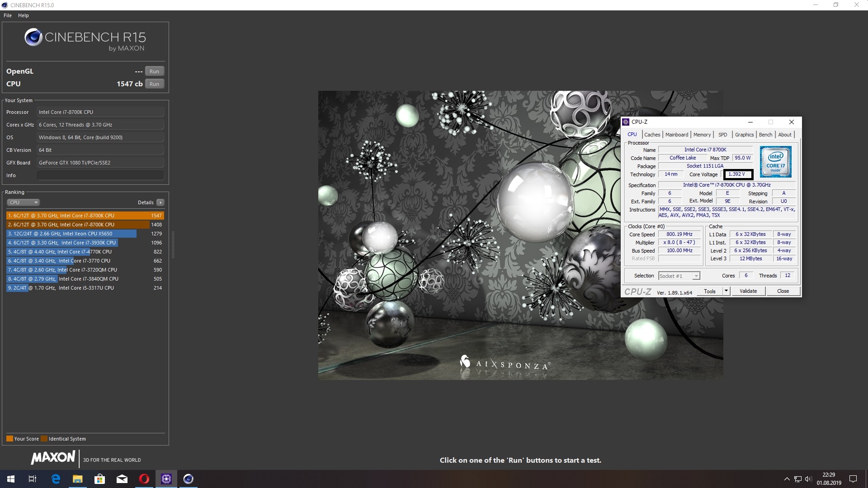868x488 pixels.
Task: Expand the CPU ranking type dropdown
Action: tap(24, 202)
